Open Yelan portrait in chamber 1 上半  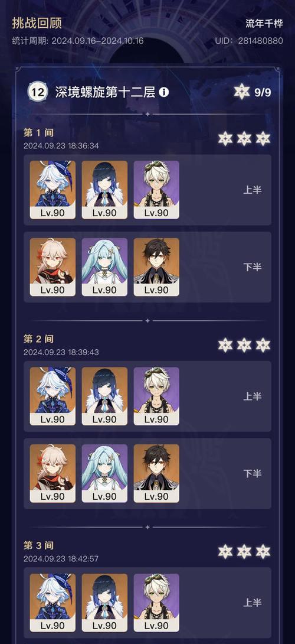coord(104,190)
